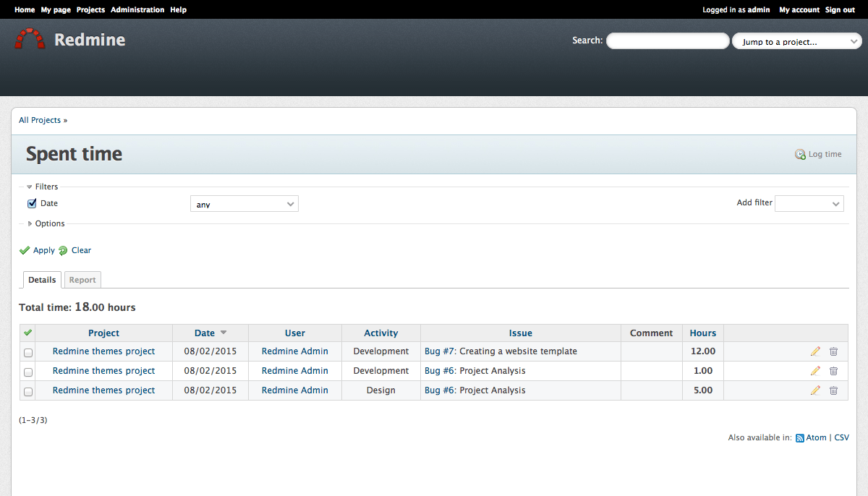The image size is (868, 496).
Task: Click the Log time link
Action: pos(825,155)
